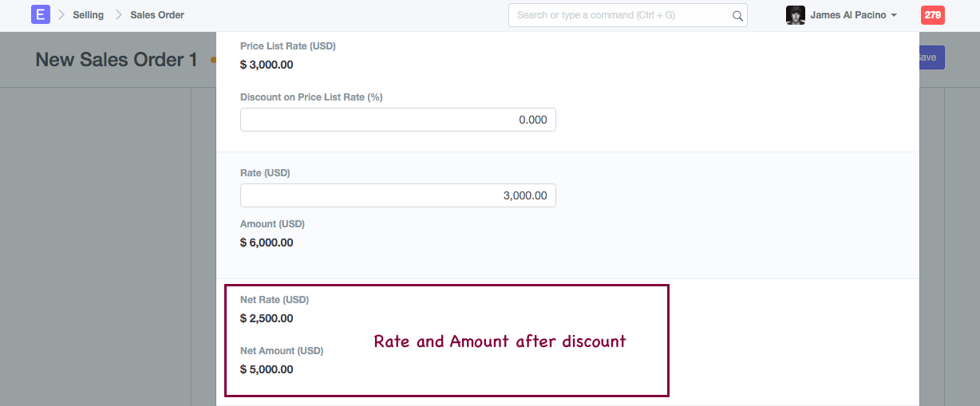Click the magnifier icon in search bar
This screenshot has width=980, height=406.
click(737, 15)
